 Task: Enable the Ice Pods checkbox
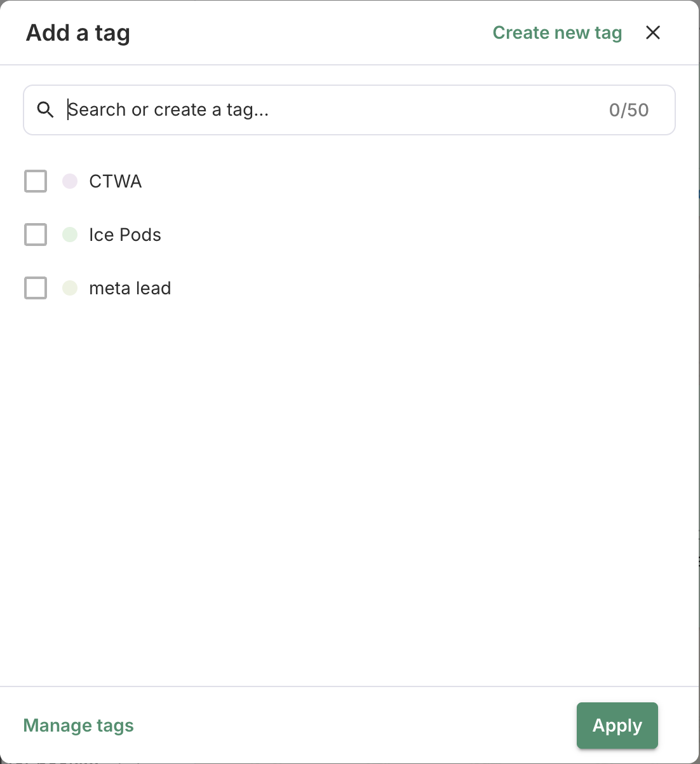click(36, 235)
